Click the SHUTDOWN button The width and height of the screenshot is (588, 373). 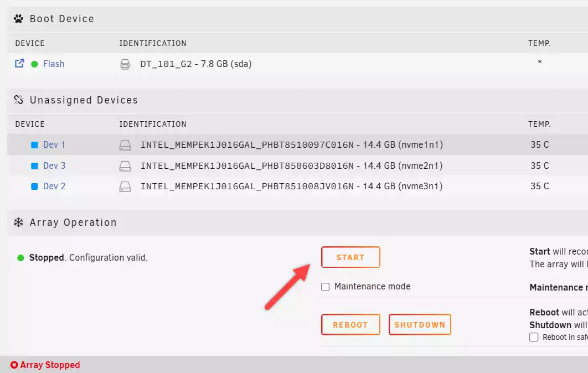tap(420, 325)
